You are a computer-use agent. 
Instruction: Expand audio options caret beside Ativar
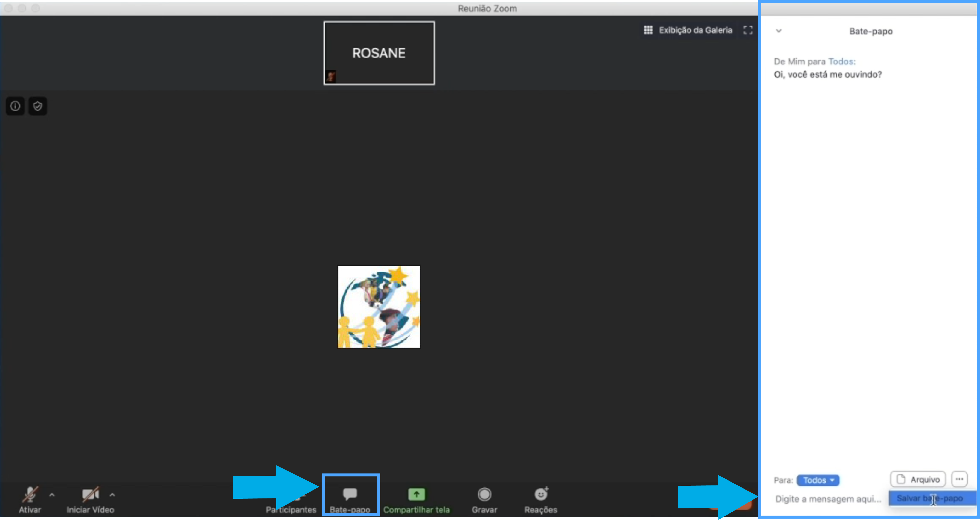point(52,495)
